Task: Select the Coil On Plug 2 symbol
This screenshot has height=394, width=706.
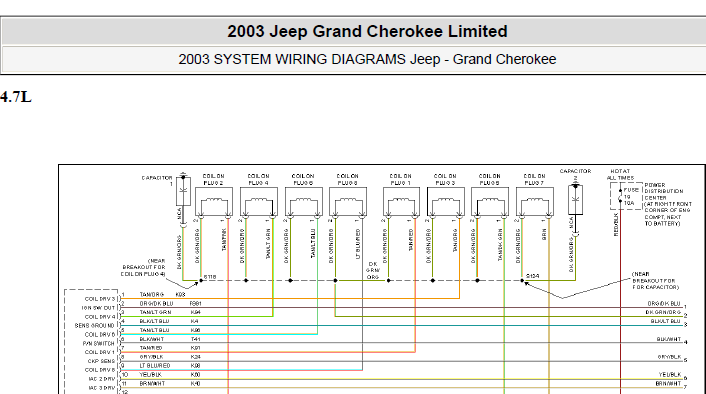Action: (214, 202)
